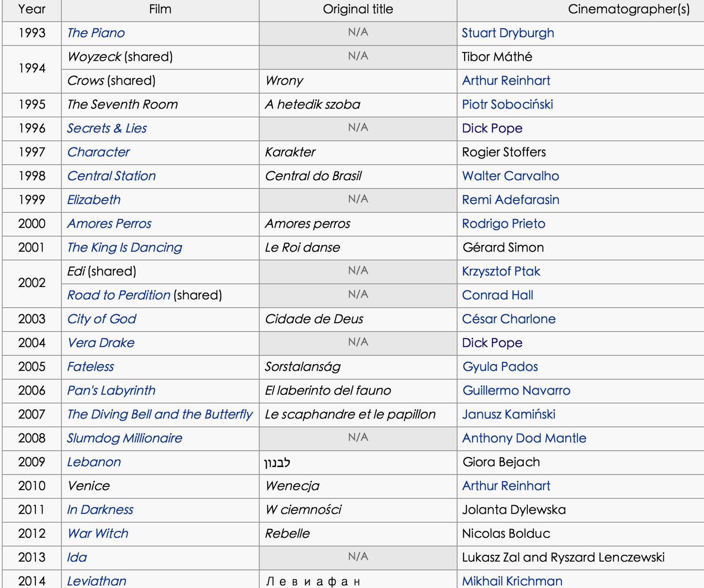Image resolution: width=704 pixels, height=588 pixels.
Task: Select the Tibor Máthé cell
Action: click(x=580, y=57)
